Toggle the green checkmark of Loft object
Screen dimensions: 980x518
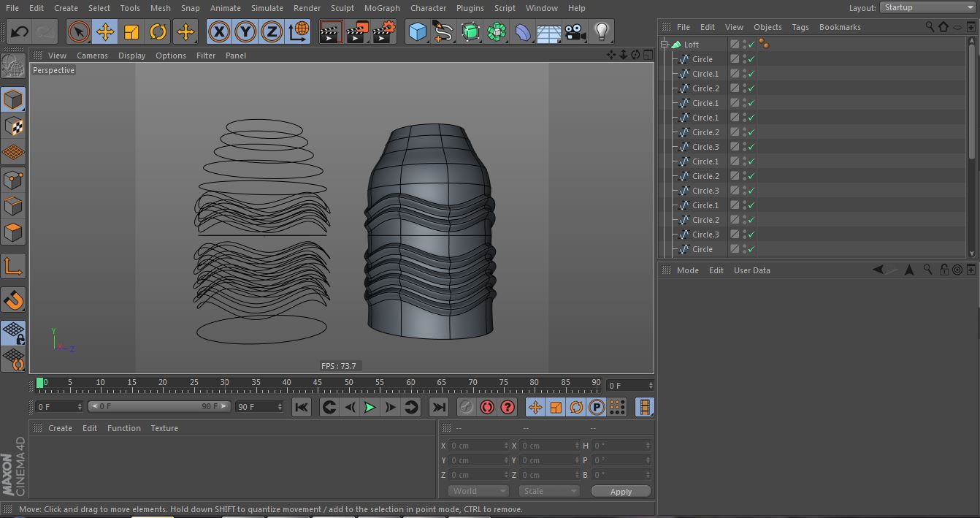click(751, 45)
